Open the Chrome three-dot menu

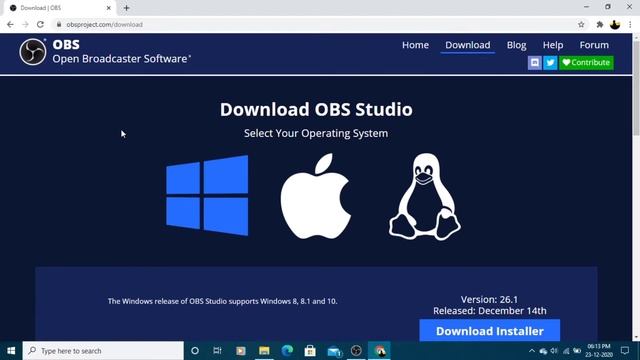[630, 24]
